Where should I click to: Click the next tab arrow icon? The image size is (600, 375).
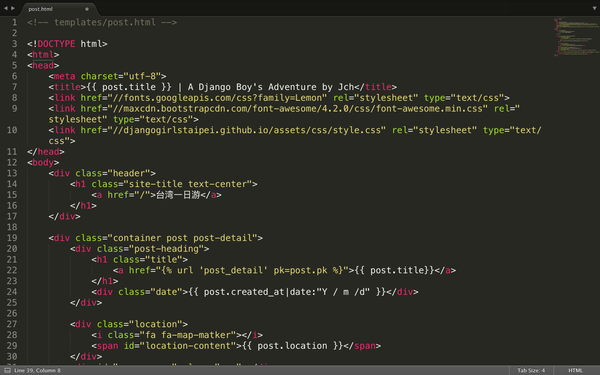point(13,8)
